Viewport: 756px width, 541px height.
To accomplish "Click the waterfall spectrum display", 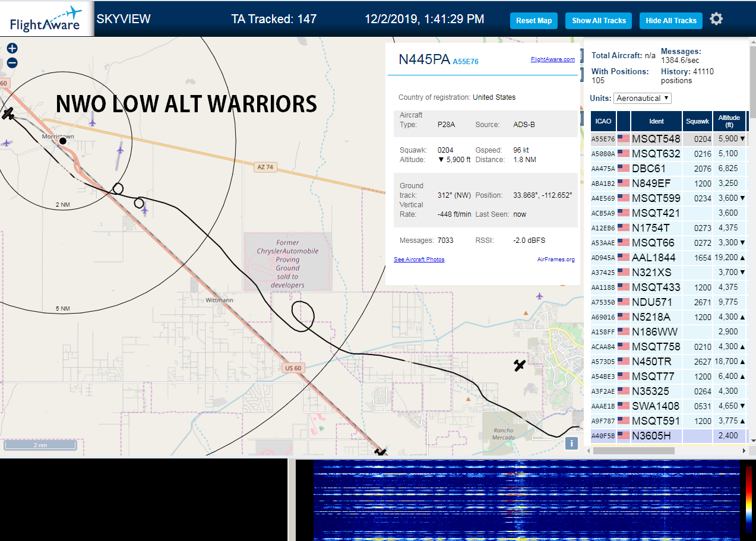I will pyautogui.click(x=526, y=500).
